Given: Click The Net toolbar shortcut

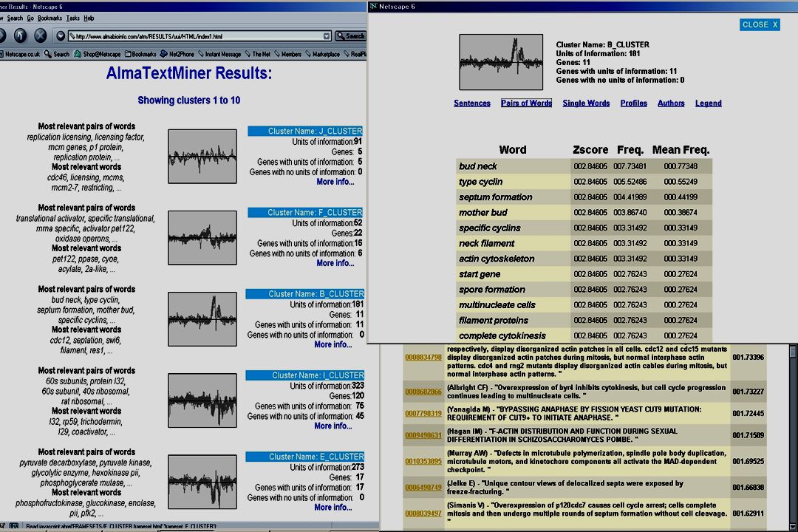Looking at the screenshot, I should coord(258,54).
